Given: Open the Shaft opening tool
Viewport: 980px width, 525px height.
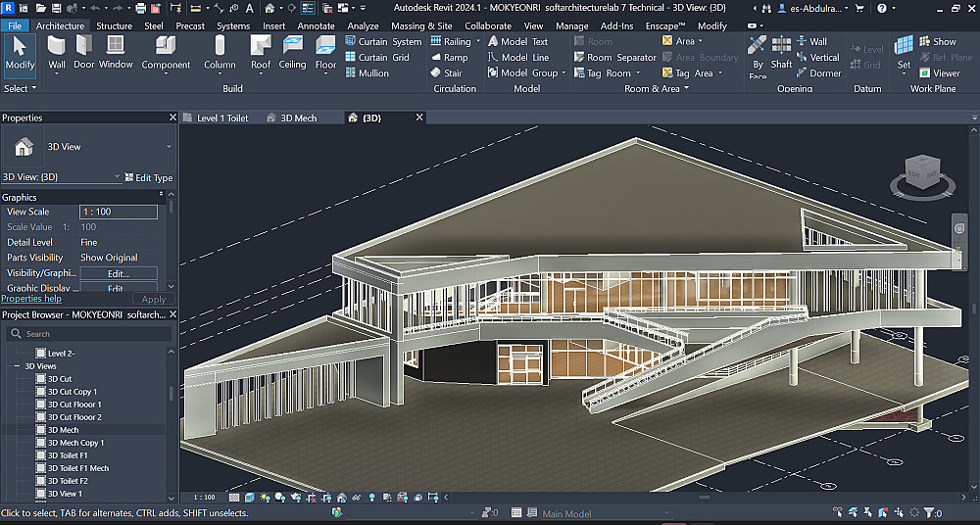Looking at the screenshot, I should (781, 53).
